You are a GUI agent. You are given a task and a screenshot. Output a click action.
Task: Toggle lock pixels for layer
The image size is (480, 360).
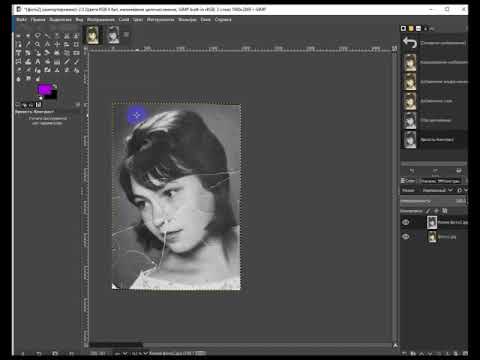[428, 211]
